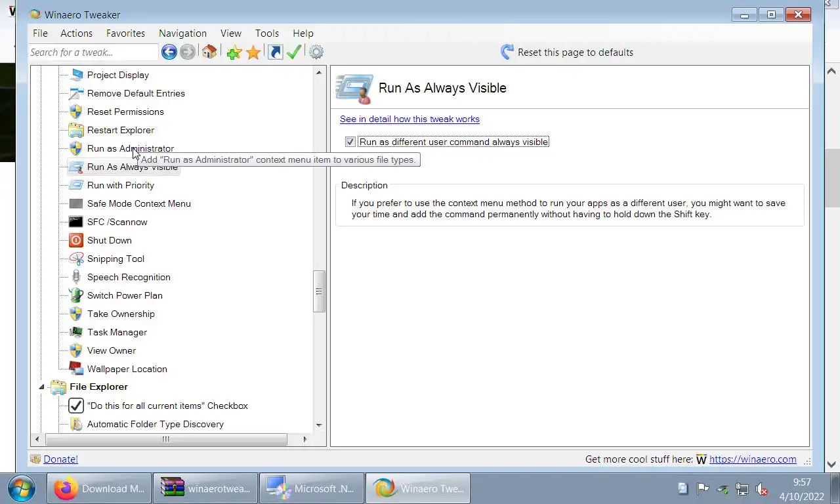Screen dimensions: 840x504
Task: Click the Automatic Folder Type Discovery icon
Action: click(76, 424)
